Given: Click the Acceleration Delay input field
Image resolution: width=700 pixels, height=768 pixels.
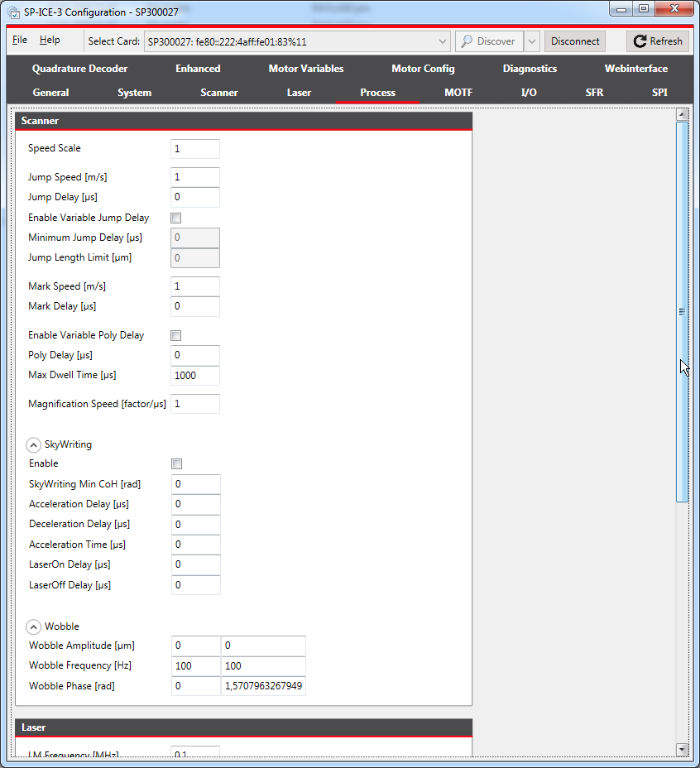Looking at the screenshot, I should (x=196, y=505).
